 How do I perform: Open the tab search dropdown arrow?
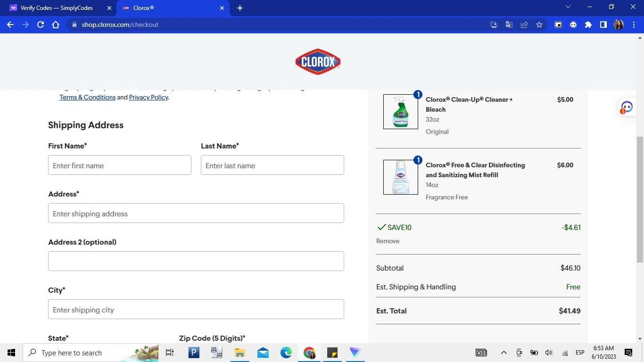568,7
